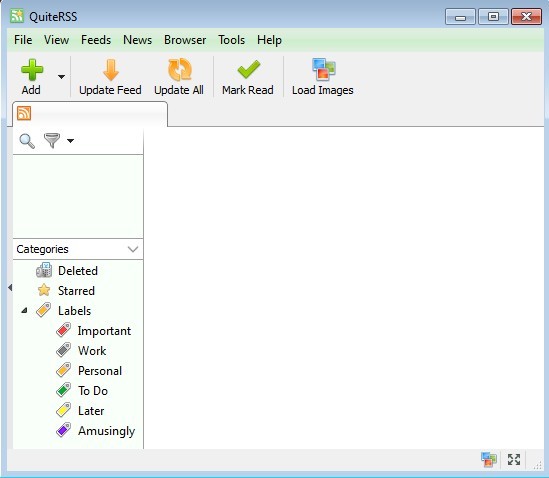Click Load Images toolbar button
The width and height of the screenshot is (549, 478).
[323, 77]
